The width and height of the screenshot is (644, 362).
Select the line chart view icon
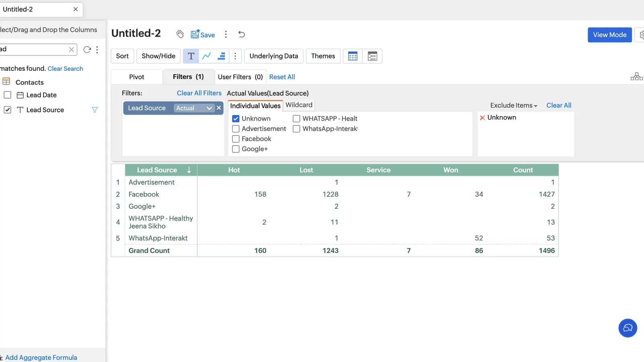pyautogui.click(x=206, y=56)
